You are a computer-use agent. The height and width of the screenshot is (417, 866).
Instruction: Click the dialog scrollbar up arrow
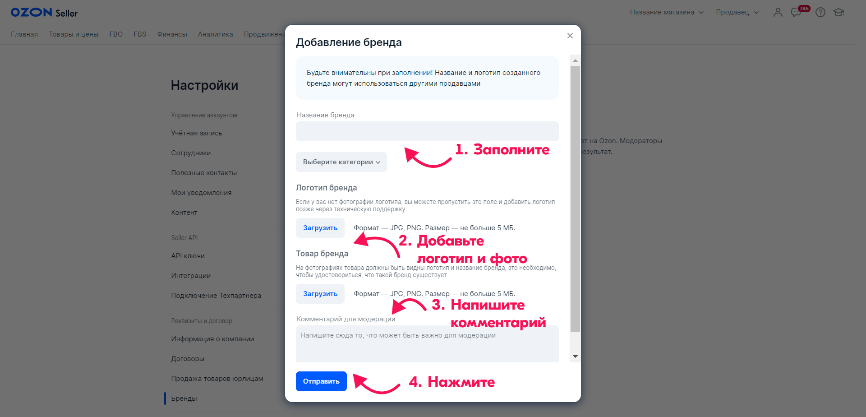(574, 61)
